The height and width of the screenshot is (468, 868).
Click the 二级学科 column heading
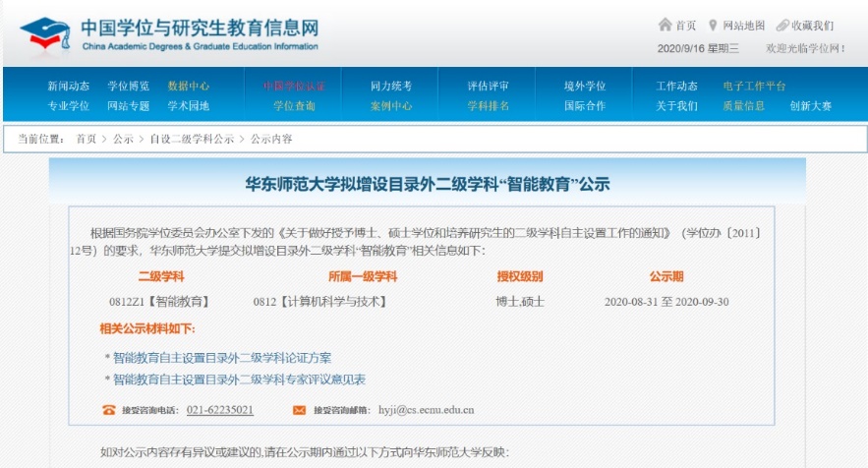161,276
